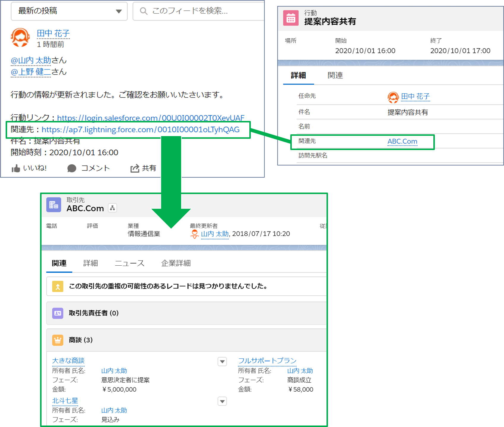Click the 意思決定者に提案 phase value

(x=126, y=380)
